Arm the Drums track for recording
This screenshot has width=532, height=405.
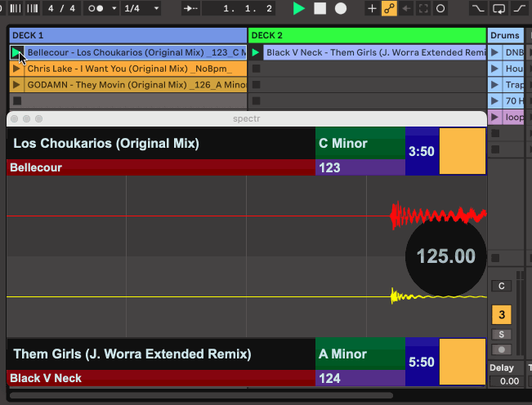[501, 349]
